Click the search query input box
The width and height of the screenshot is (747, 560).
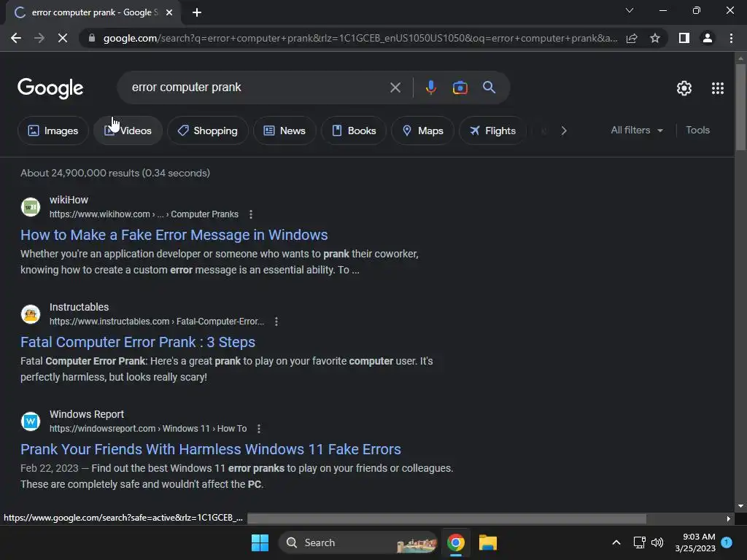coord(258,87)
